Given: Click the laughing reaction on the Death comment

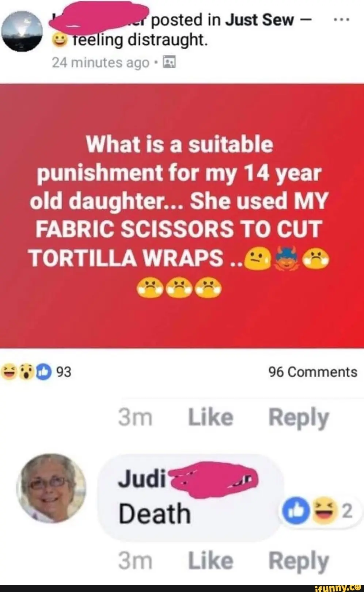Looking at the screenshot, I should (324, 510).
